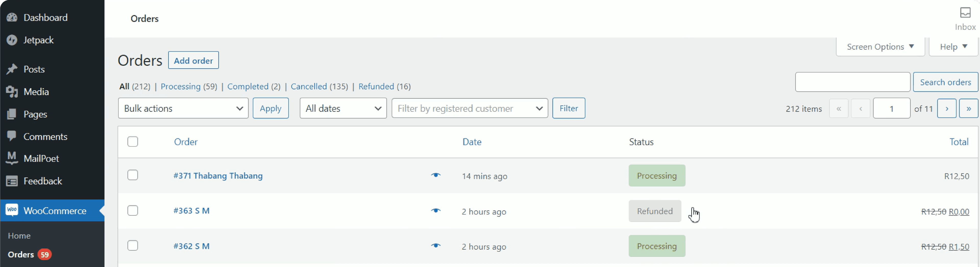980x267 pixels.
Task: Preview order #371 with the eye icon
Action: (x=436, y=175)
